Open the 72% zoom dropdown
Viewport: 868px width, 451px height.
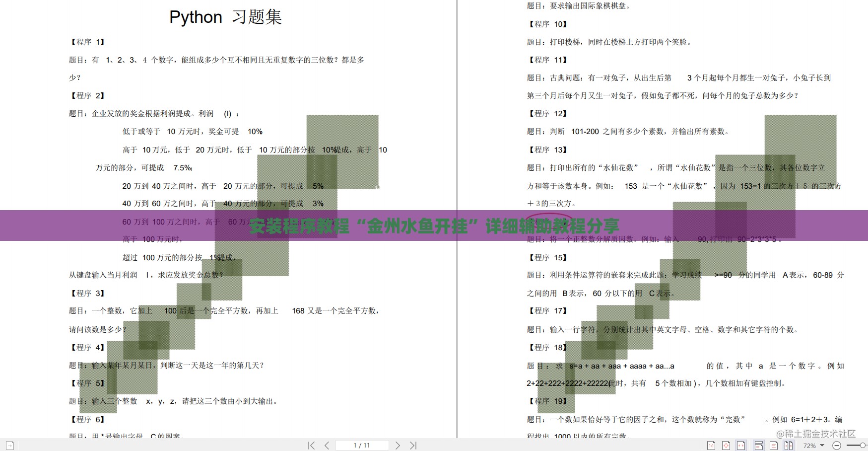click(x=814, y=446)
